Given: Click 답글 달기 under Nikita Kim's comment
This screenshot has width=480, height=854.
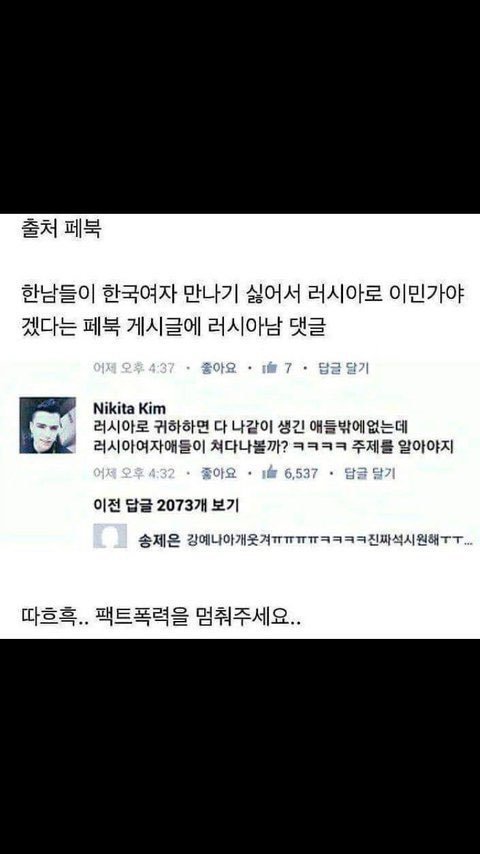Looking at the screenshot, I should 369,473.
